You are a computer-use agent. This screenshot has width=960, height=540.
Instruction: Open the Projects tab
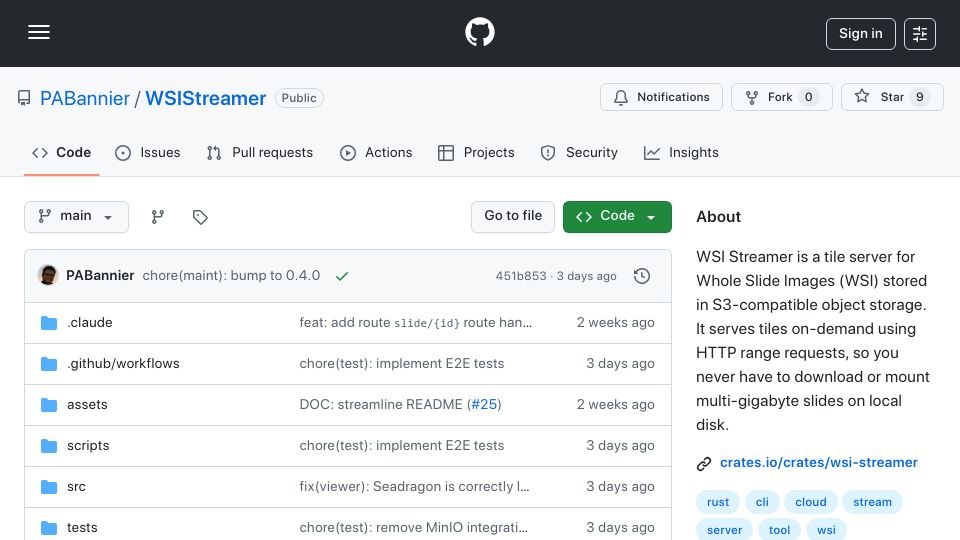point(476,152)
